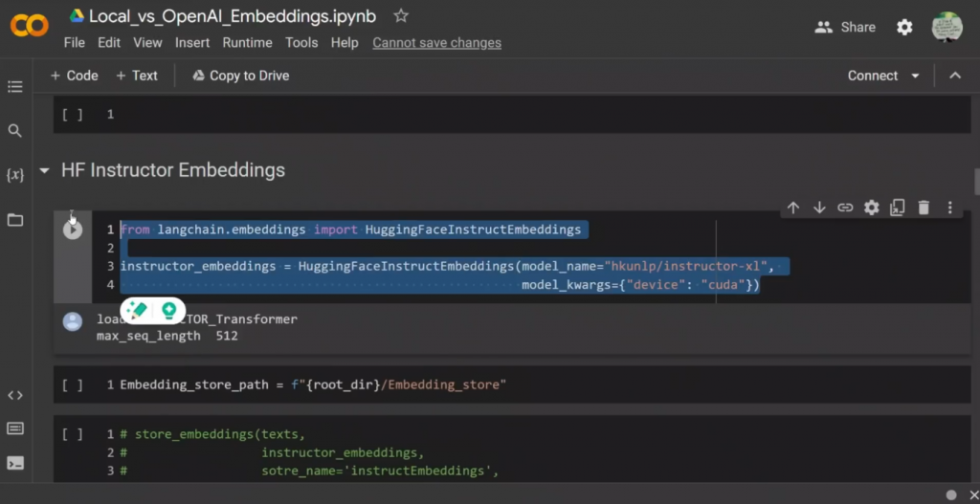Screen dimensions: 980x504
Task: Open the Runtime menu
Action: click(x=247, y=42)
